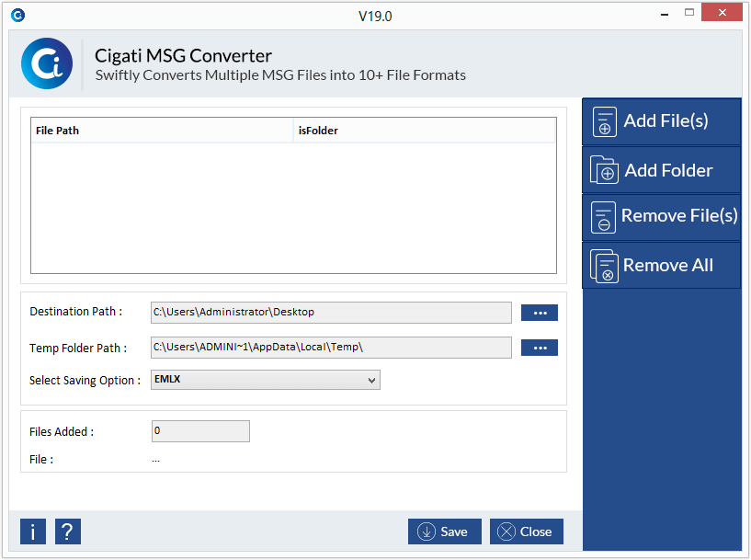This screenshot has width=751, height=560.
Task: Open the Select Saving Option dropdown
Action: click(x=266, y=380)
